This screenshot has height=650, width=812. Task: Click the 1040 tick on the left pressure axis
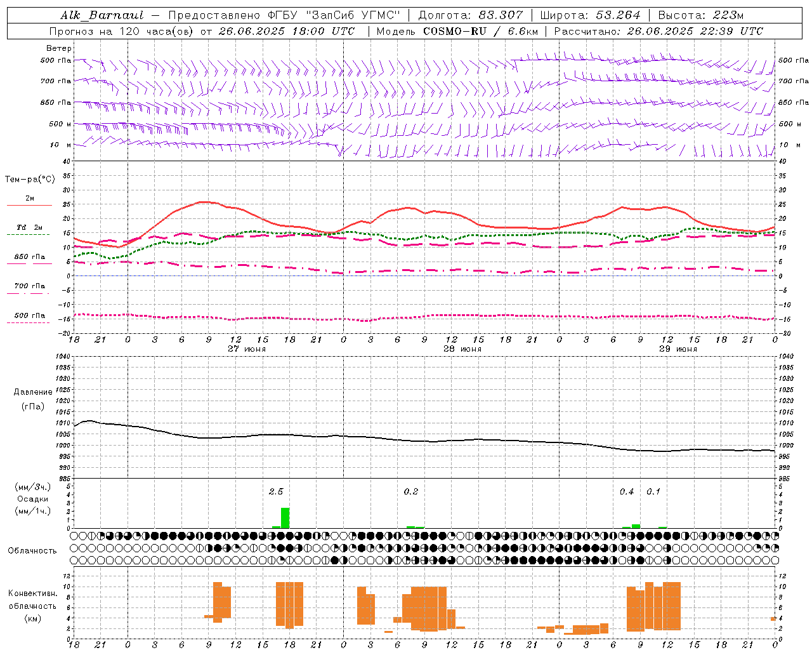pos(62,357)
